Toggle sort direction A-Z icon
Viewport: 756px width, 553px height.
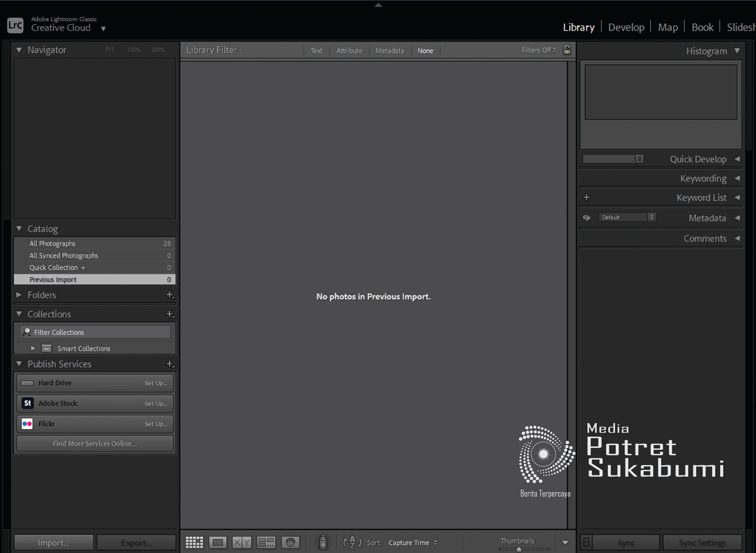coord(352,542)
